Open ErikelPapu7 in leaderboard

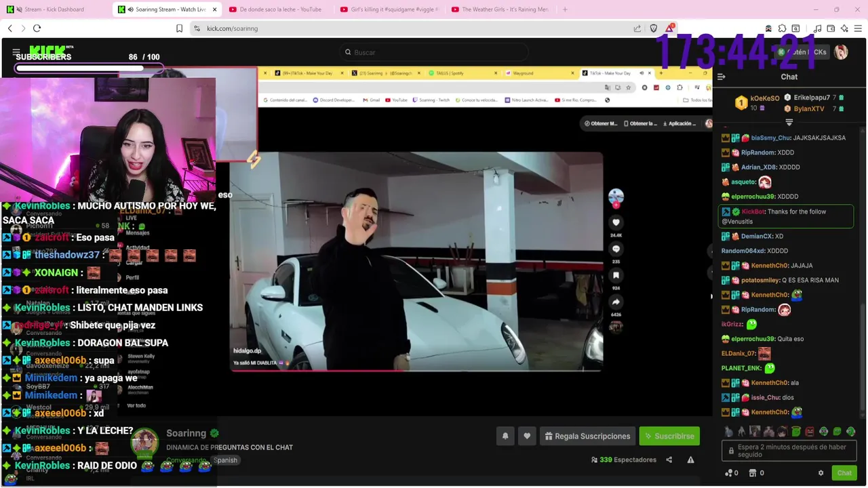(812, 98)
